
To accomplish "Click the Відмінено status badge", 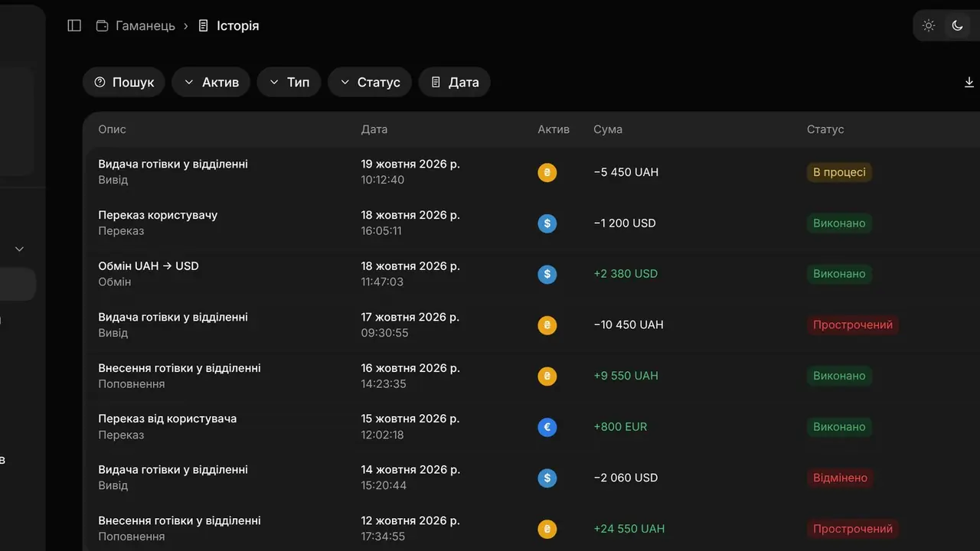I will click(840, 478).
